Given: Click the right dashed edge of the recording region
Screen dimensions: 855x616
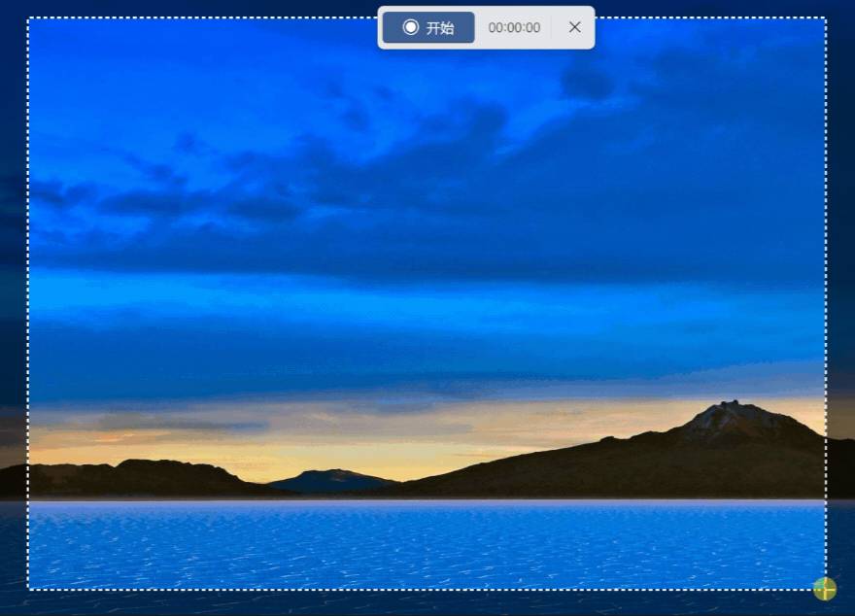Looking at the screenshot, I should pyautogui.click(x=826, y=303).
